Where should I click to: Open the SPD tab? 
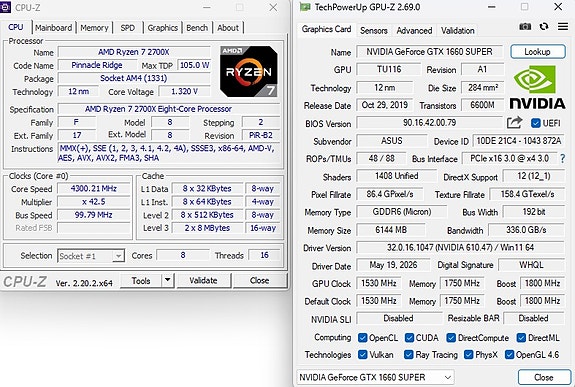tap(128, 28)
